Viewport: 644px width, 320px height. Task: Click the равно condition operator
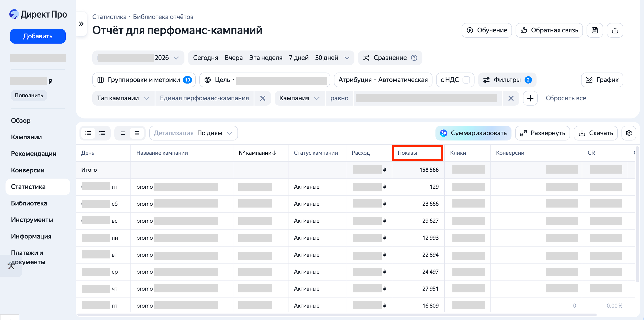[339, 98]
